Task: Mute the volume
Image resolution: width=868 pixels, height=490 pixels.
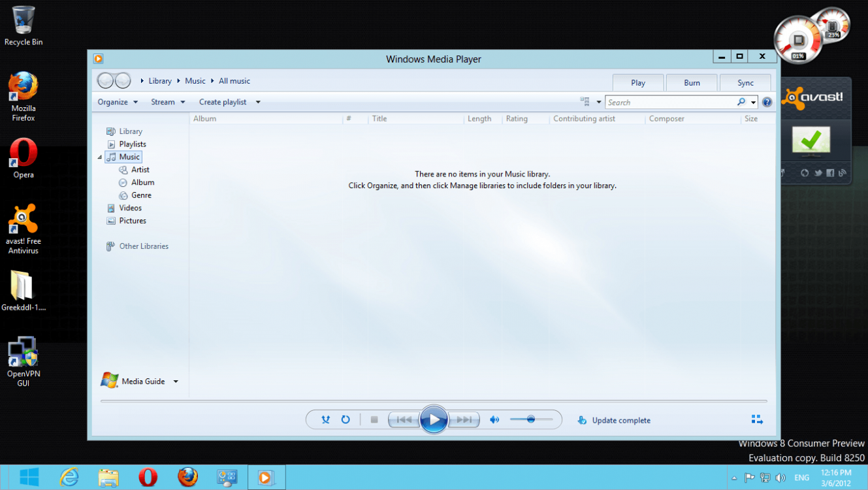Action: (x=494, y=419)
